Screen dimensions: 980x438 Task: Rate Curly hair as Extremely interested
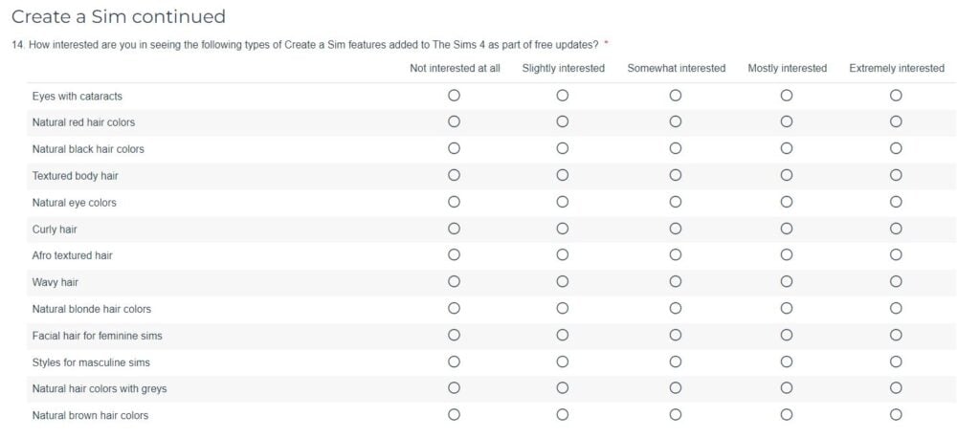tap(896, 229)
